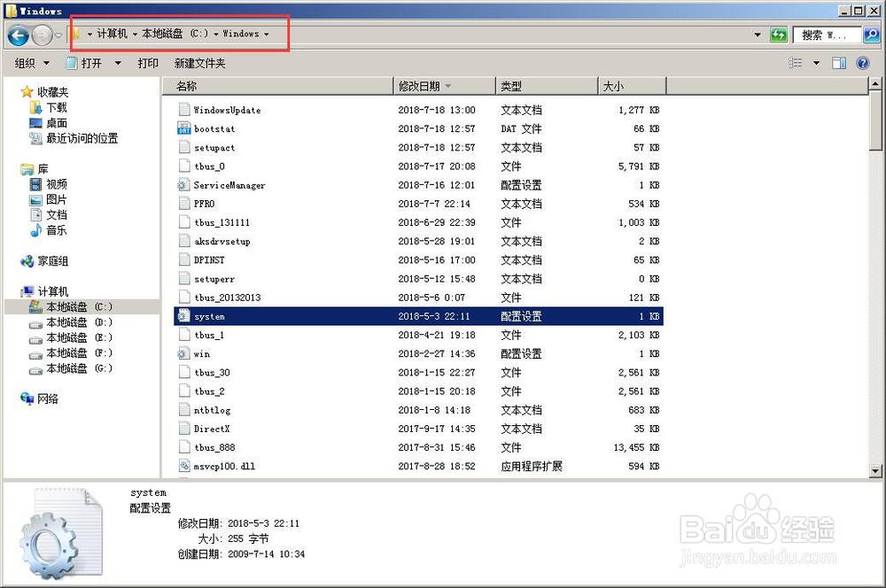Click the system config file icon
Viewport: 886px width, 588px height.
(x=183, y=316)
